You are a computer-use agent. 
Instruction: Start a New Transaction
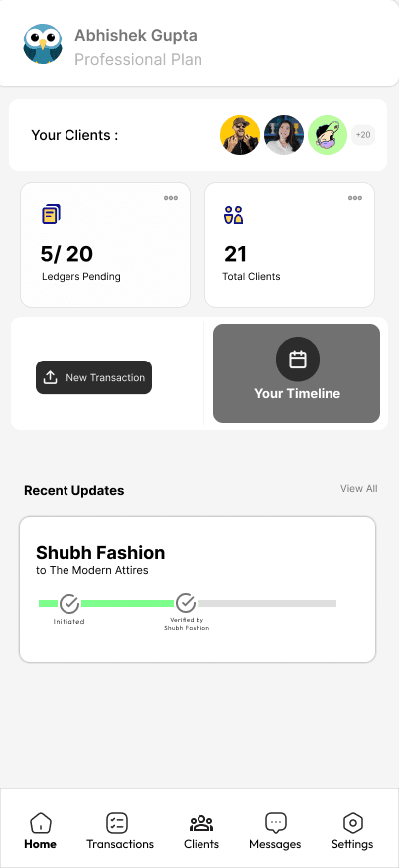click(x=93, y=377)
